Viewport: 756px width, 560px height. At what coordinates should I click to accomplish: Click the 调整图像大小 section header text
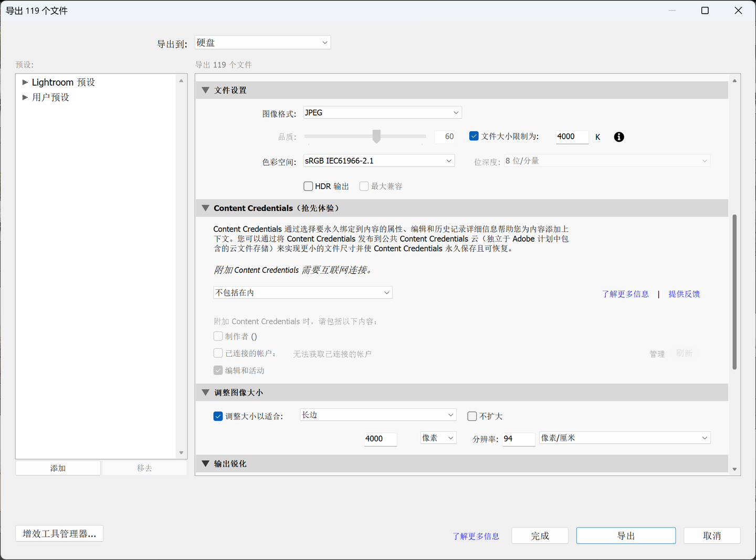pyautogui.click(x=239, y=392)
